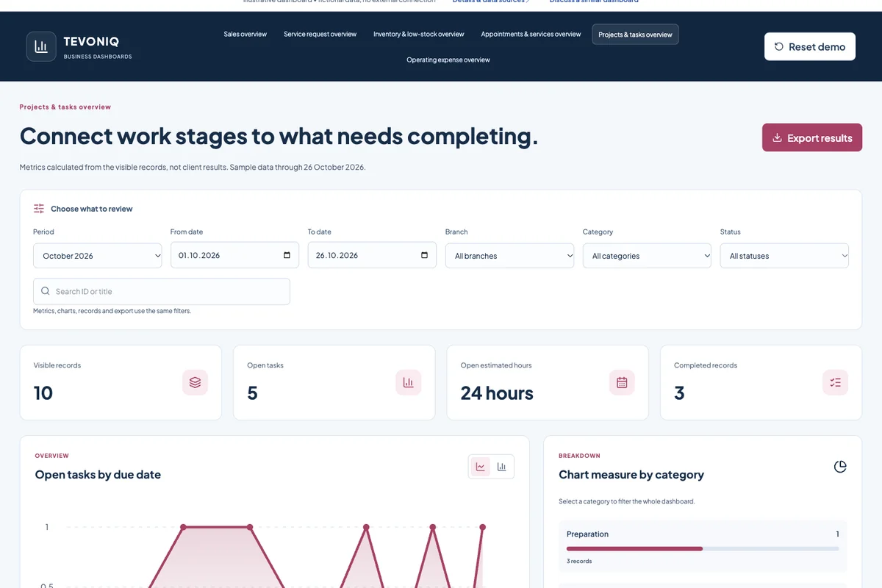Click the filter sliders icon beside Choose what to review
This screenshot has width=882, height=588.
[39, 209]
